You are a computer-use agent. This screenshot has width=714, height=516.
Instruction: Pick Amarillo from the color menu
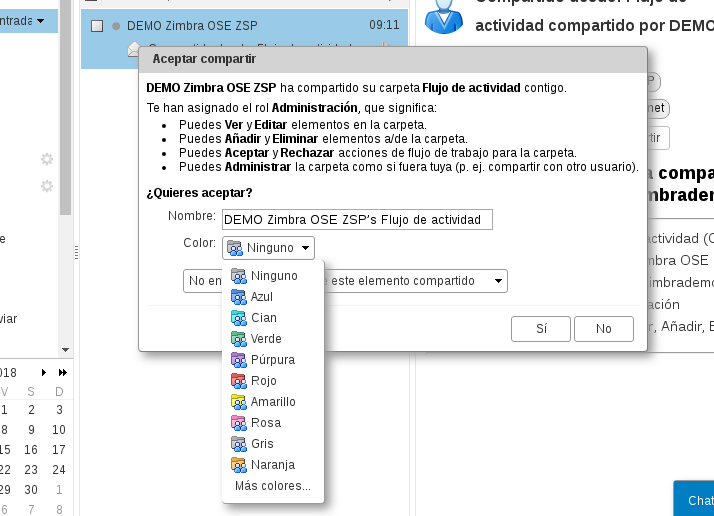point(273,401)
